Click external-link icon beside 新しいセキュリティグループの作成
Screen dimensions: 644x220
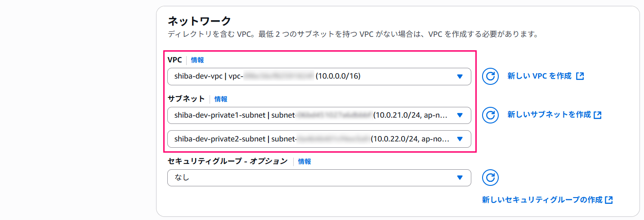[609, 200]
